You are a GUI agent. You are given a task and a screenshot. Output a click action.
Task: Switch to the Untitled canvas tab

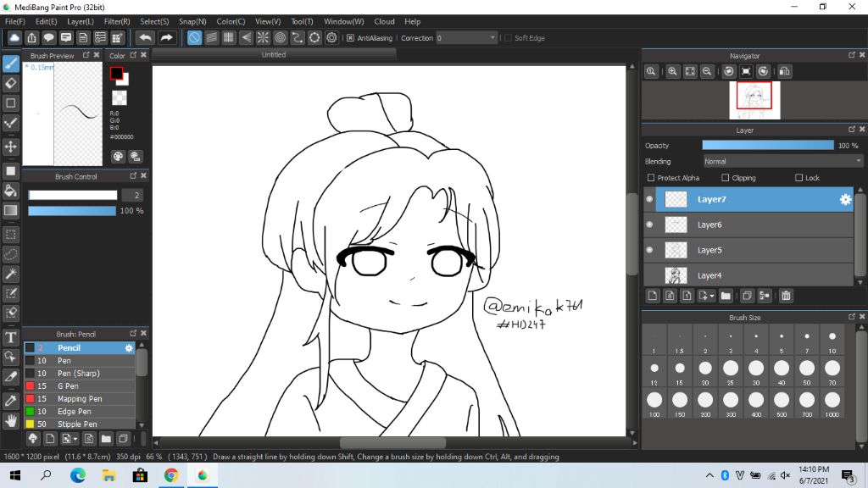(274, 55)
